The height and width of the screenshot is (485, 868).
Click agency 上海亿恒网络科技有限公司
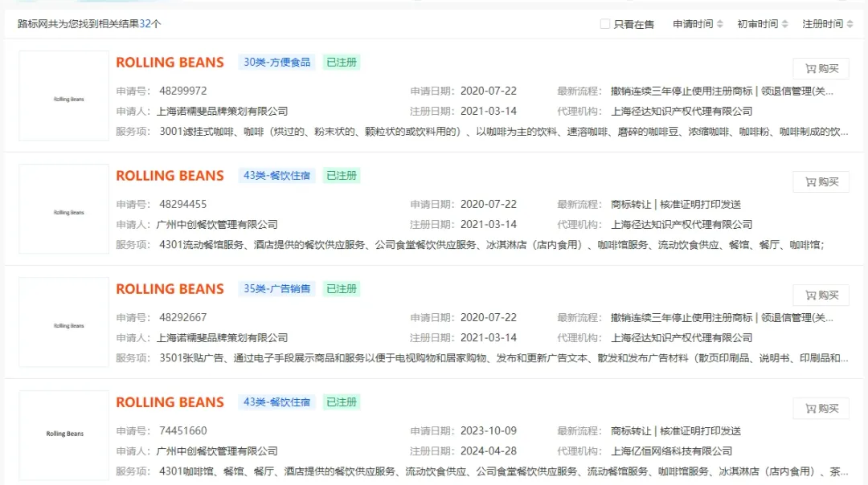(671, 451)
